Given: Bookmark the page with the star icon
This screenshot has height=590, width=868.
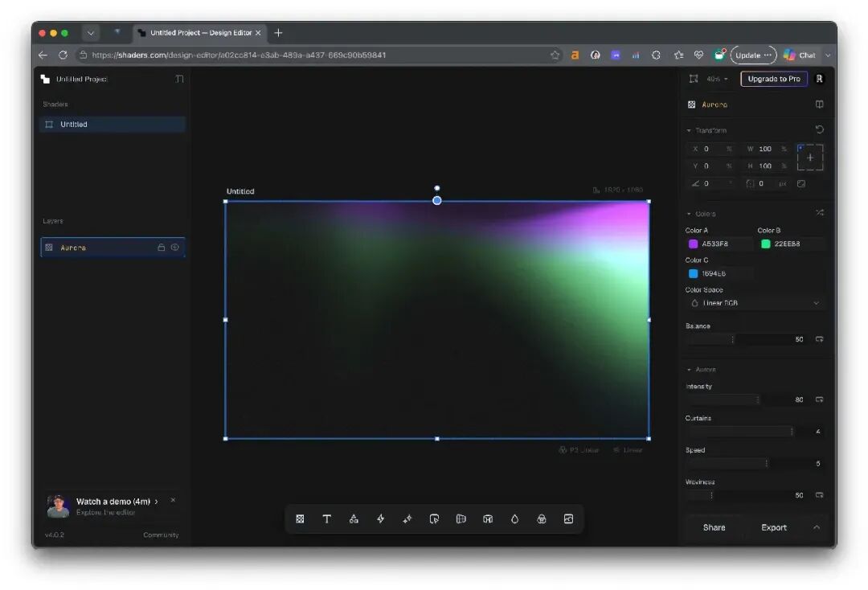Looking at the screenshot, I should click(x=555, y=55).
